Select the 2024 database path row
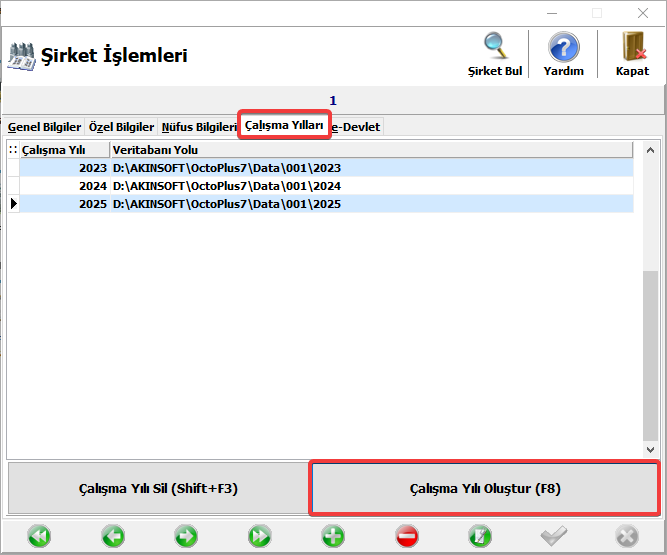The height and width of the screenshot is (555, 667). point(227,186)
